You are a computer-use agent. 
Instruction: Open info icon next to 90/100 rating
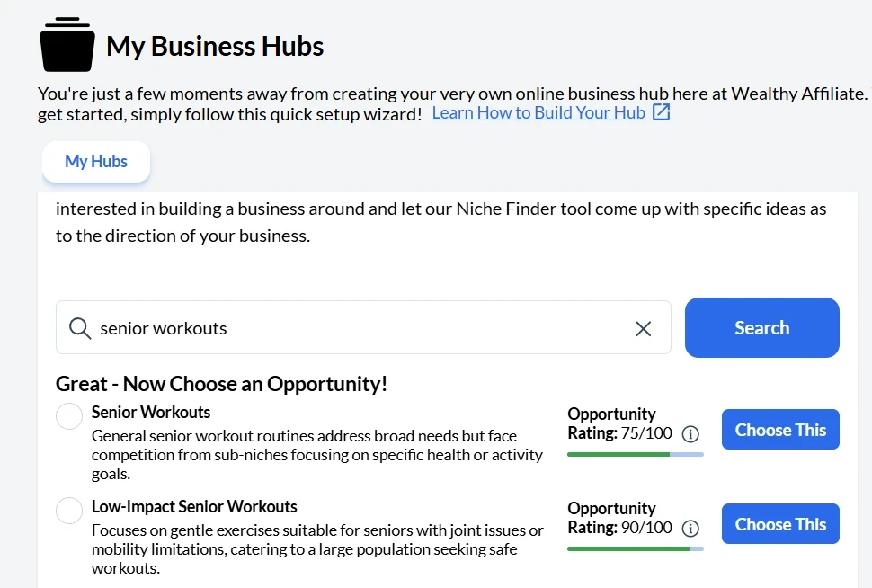tap(690, 529)
